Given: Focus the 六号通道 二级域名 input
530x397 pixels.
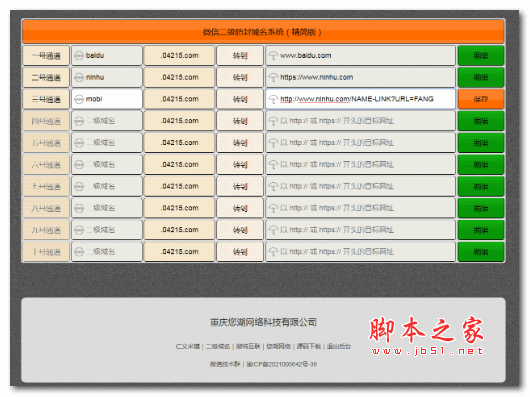Looking at the screenshot, I should click(107, 165).
